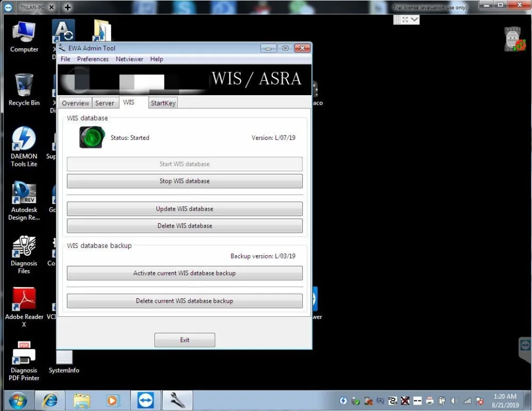Click the Exit button
532x411 pixels.
(185, 340)
